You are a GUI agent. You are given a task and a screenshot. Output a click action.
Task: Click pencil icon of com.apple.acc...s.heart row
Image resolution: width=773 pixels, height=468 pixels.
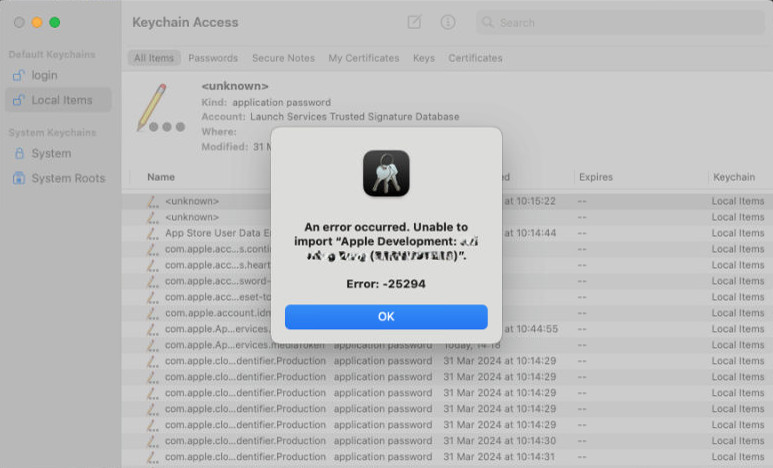tap(153, 265)
